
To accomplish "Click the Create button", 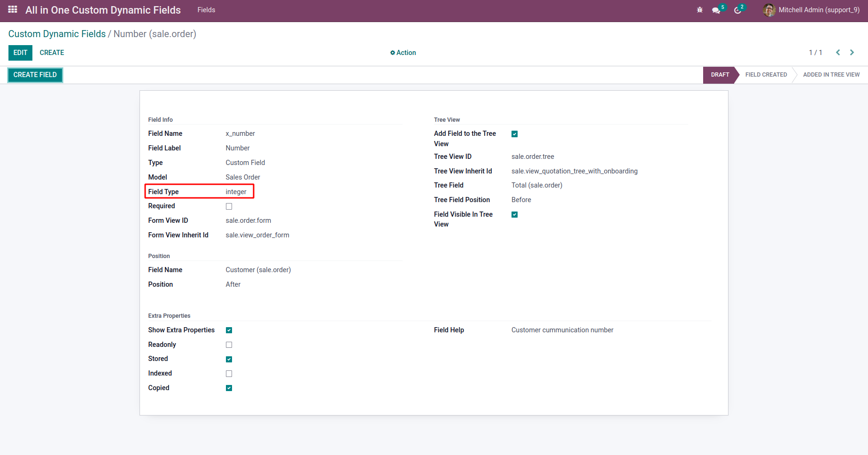I will 52,53.
